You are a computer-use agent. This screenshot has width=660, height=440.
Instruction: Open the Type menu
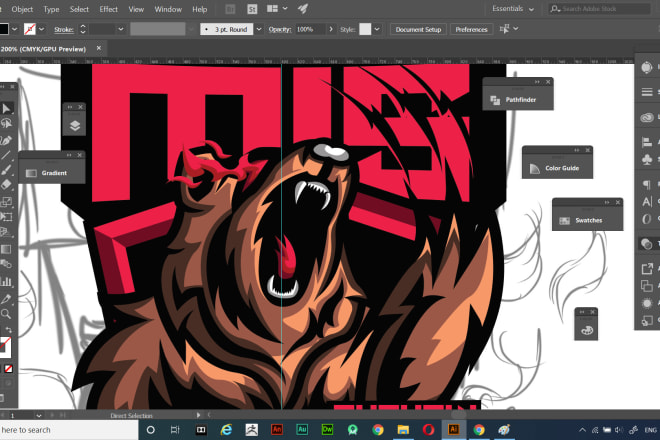click(x=51, y=9)
